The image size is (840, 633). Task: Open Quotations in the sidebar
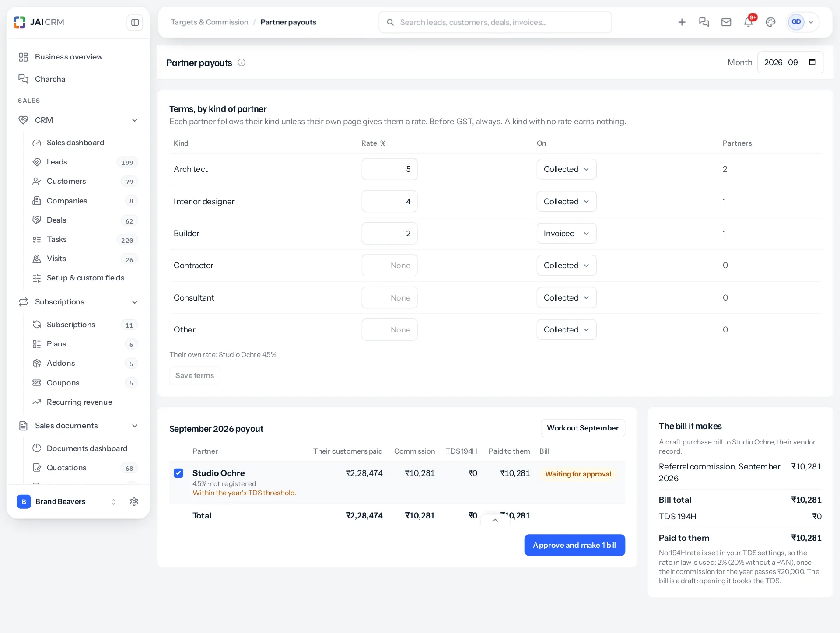click(x=84, y=468)
